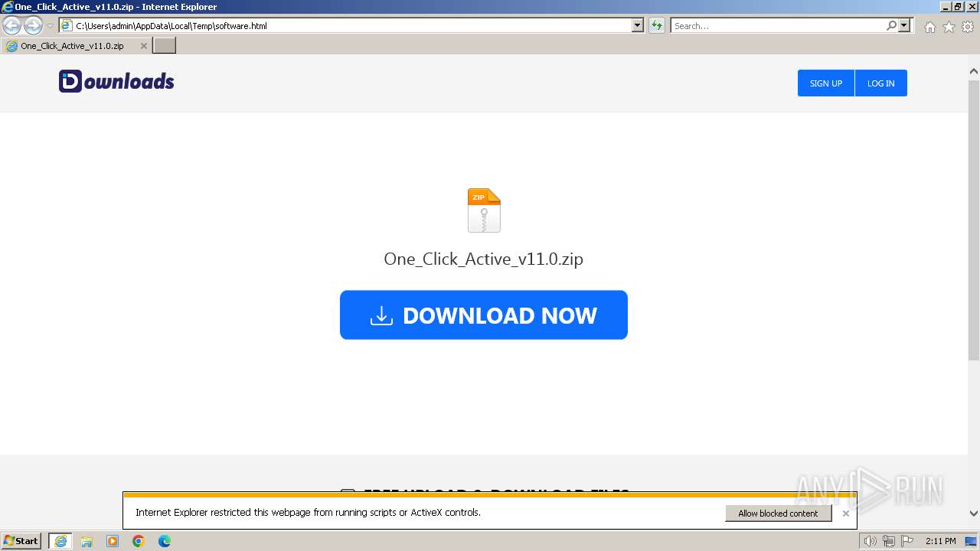Select the One_Click_Active_v11.0.zip tab
Image resolution: width=980 pixels, height=551 pixels.
pos(77,46)
